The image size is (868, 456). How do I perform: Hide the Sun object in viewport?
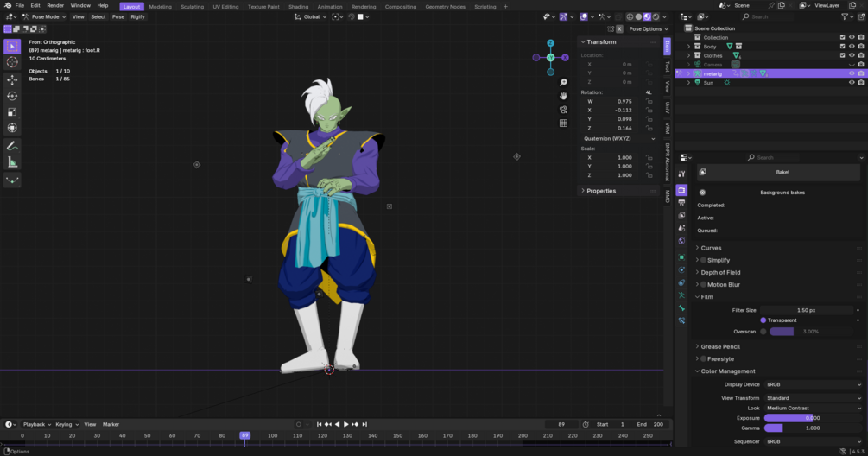click(852, 82)
